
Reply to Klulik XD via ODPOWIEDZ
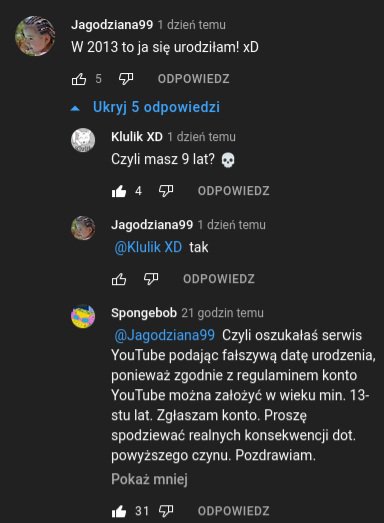[x=234, y=191]
